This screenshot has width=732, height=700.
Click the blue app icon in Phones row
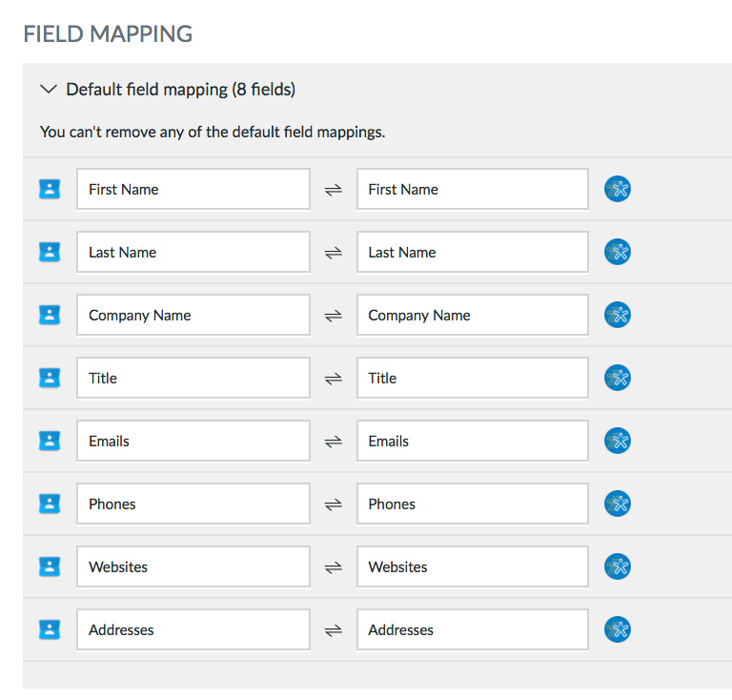(x=618, y=504)
